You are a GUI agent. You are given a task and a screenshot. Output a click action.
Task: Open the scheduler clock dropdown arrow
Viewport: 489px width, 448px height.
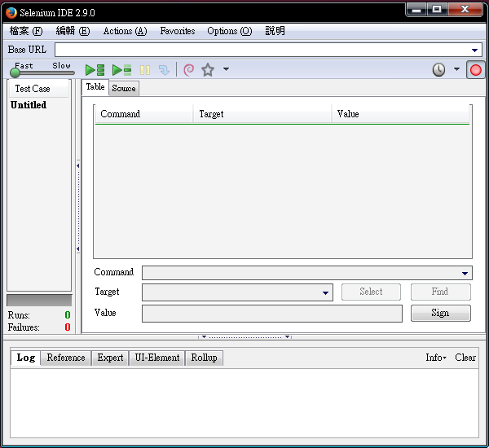click(456, 69)
